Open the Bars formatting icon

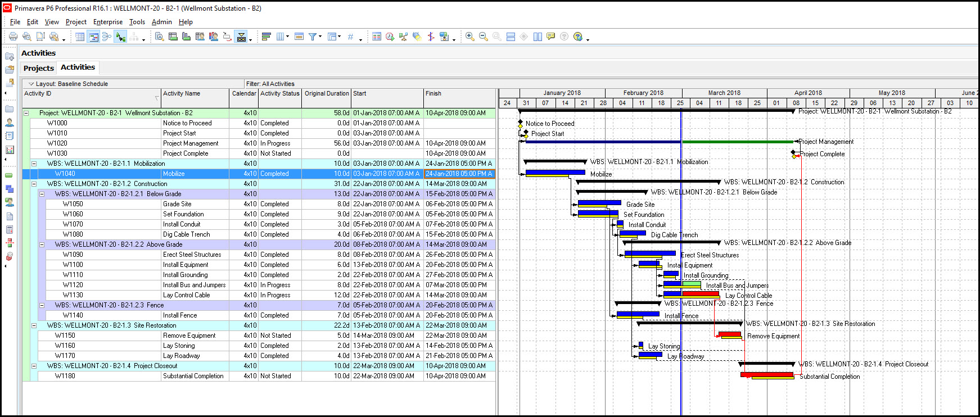(x=267, y=37)
